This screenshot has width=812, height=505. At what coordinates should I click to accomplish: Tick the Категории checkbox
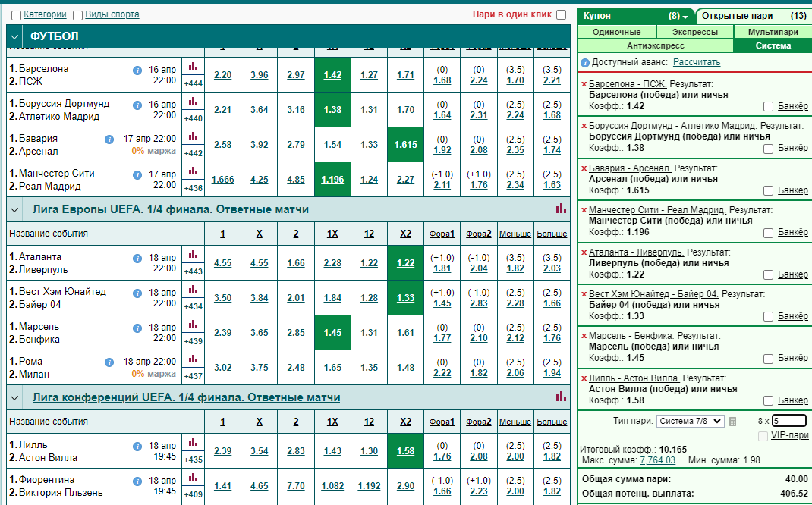(x=16, y=15)
